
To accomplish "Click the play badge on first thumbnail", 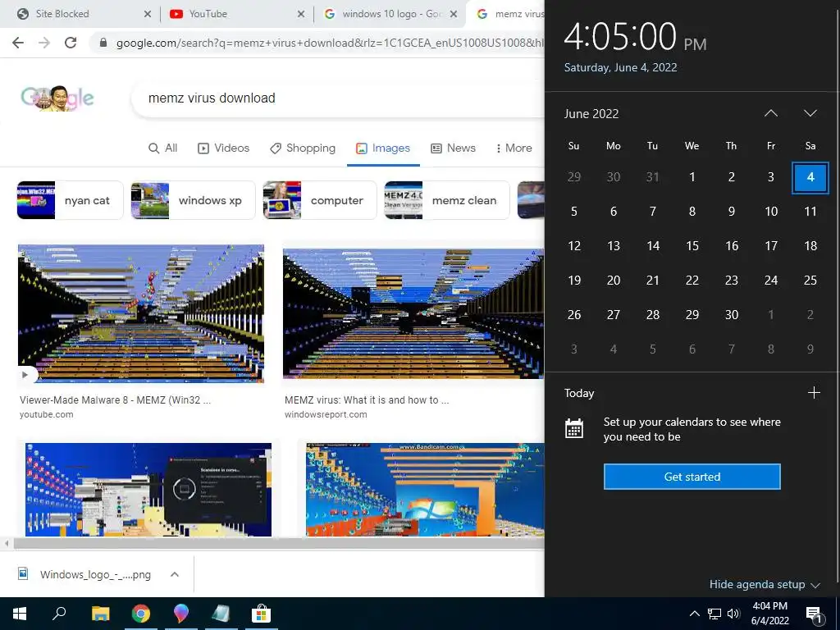I will pyautogui.click(x=25, y=375).
